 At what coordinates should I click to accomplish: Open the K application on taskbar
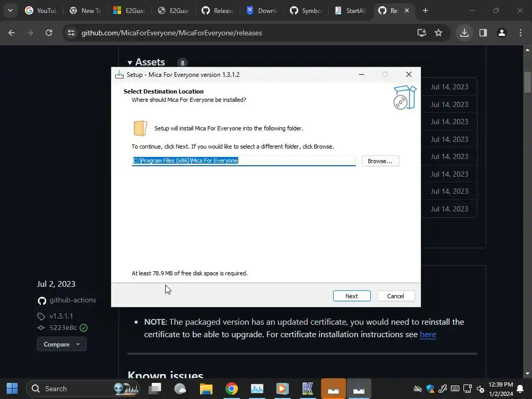[308, 389]
